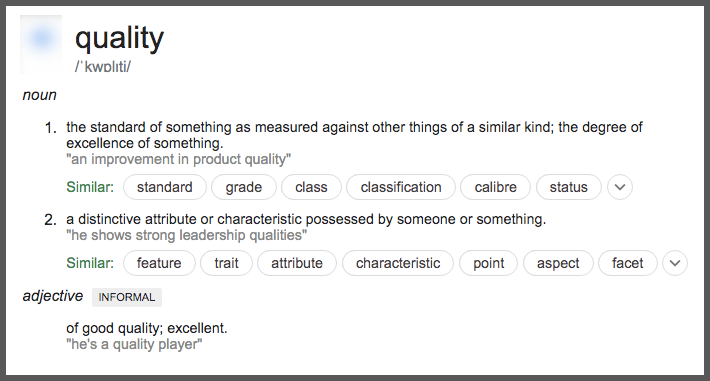The height and width of the screenshot is (381, 710).
Task: Click the trait synonym
Action: 226,263
